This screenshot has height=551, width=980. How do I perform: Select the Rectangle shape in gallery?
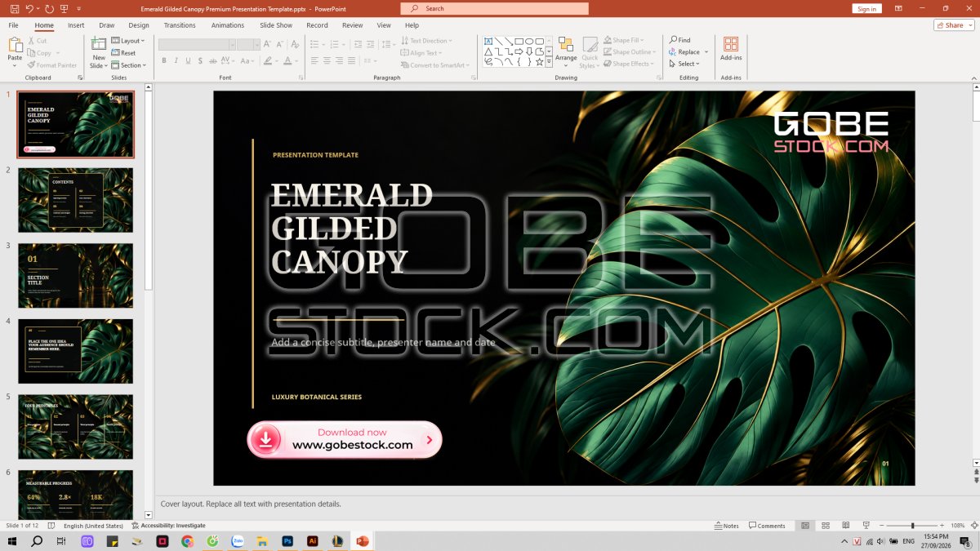coord(519,41)
